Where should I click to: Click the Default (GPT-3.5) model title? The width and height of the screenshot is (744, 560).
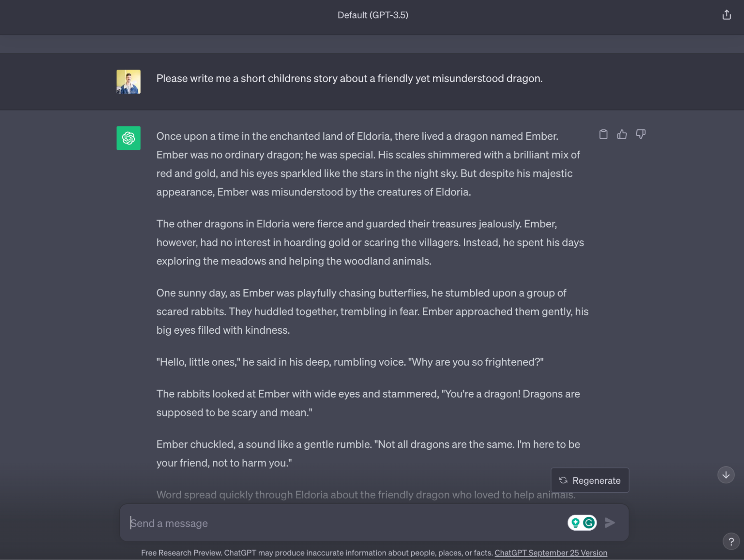(373, 15)
